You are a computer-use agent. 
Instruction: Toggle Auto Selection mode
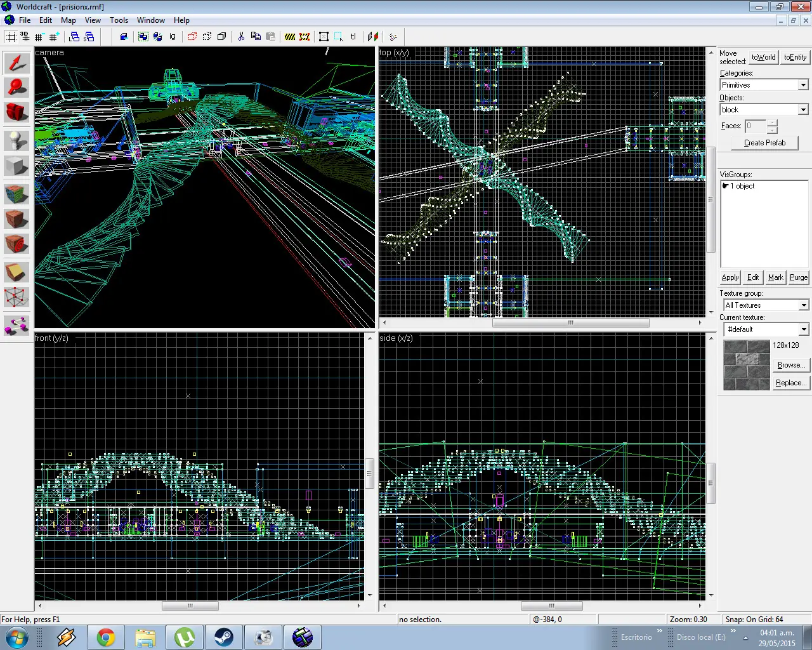339,37
